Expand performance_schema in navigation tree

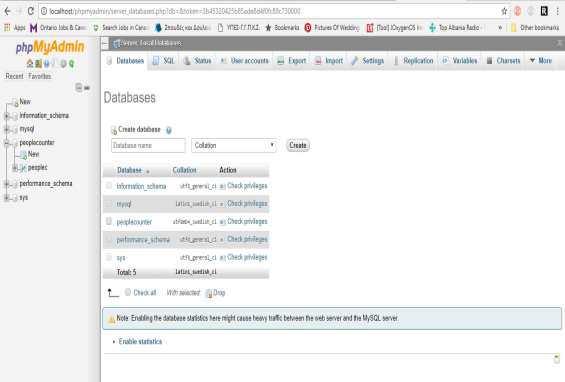(x=6, y=184)
